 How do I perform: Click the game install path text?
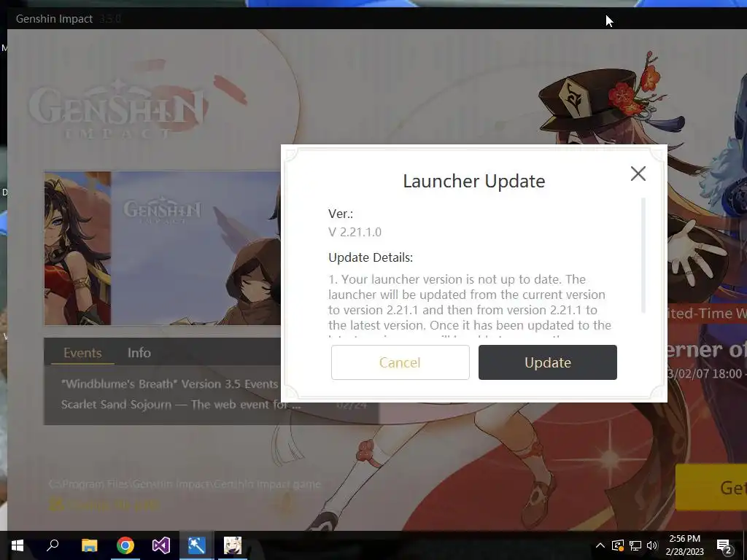[x=185, y=484]
